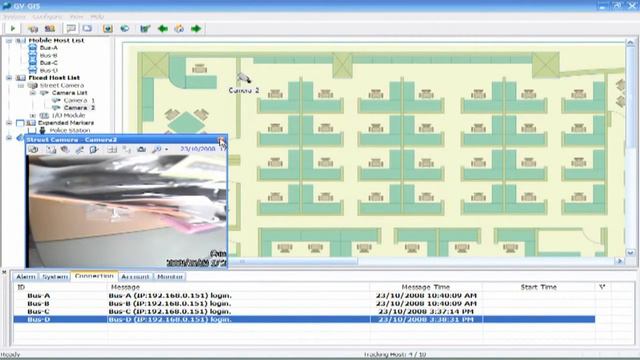Collapse the Mobile Host List node
640x360 pixels.
9,40
